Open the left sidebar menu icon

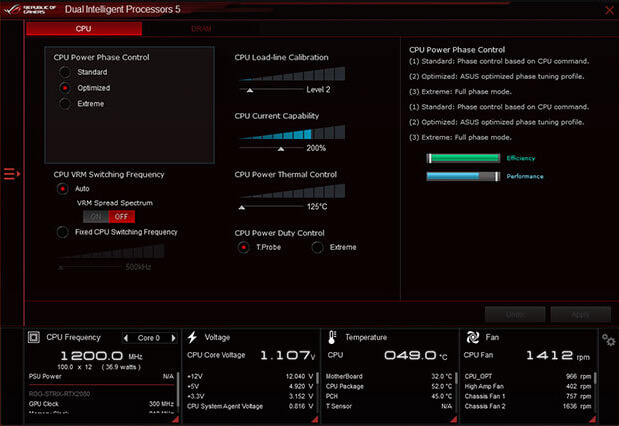(x=11, y=174)
